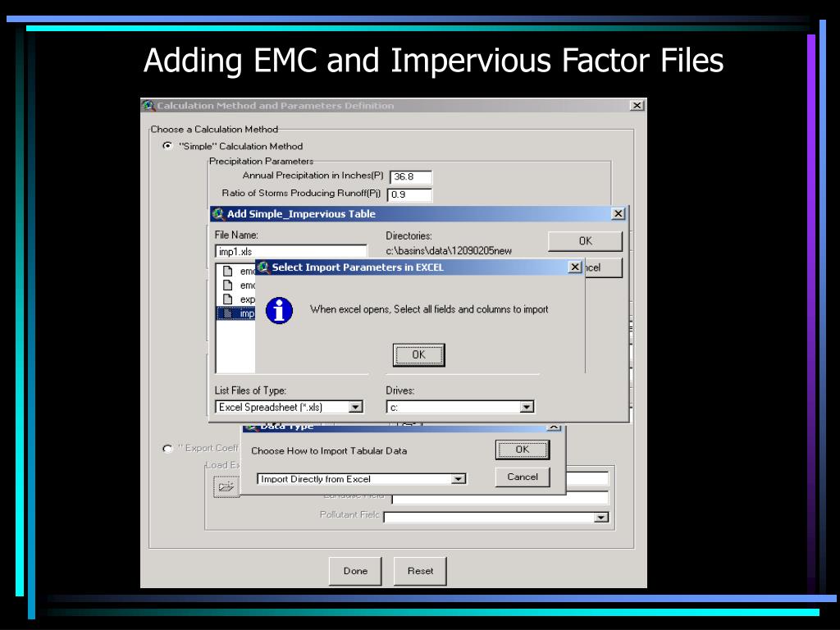Click the Annual Precipitation field showing 36.8

point(411,177)
